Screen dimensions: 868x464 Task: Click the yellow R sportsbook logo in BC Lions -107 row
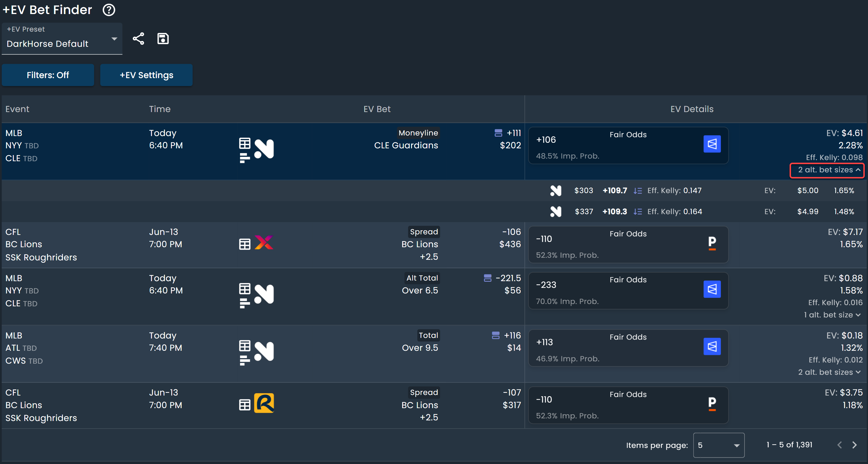coord(264,403)
